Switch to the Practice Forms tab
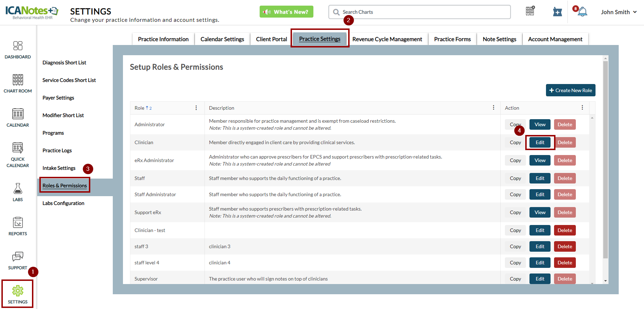The image size is (644, 309). click(x=452, y=39)
